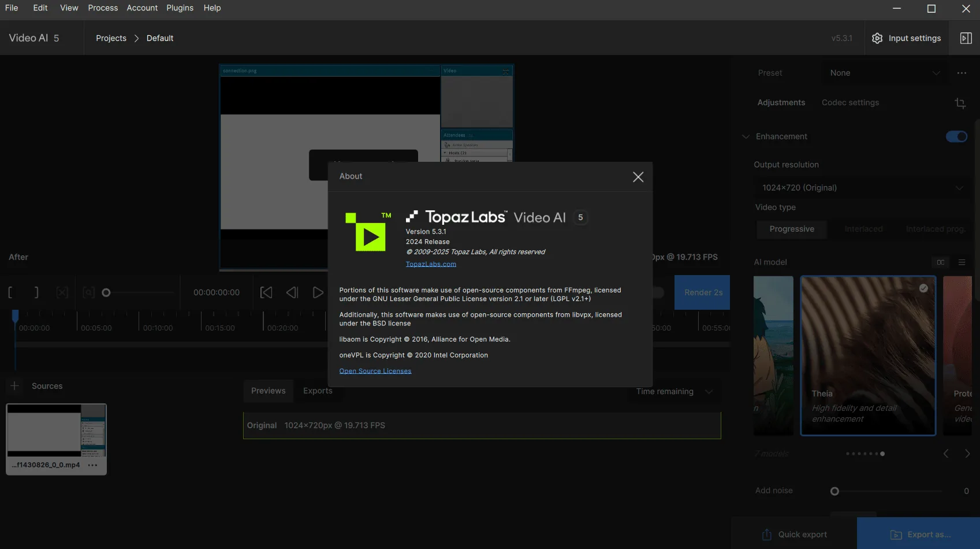Open the Preset dropdown showing None
This screenshot has height=549, width=980.
click(x=885, y=73)
